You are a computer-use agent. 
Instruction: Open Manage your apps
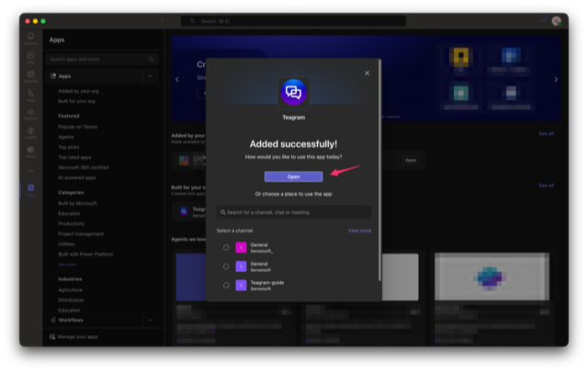77,337
